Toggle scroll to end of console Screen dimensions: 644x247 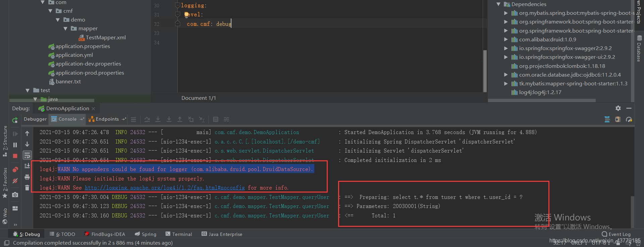(x=27, y=166)
